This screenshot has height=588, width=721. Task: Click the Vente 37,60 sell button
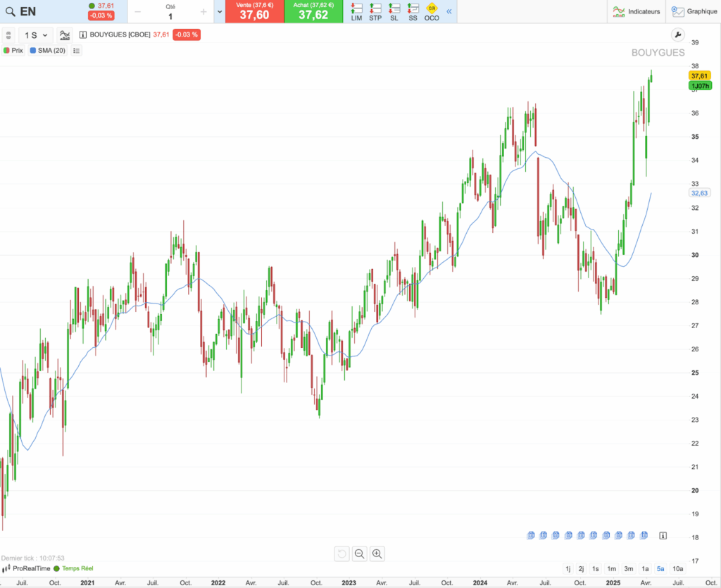pos(255,11)
